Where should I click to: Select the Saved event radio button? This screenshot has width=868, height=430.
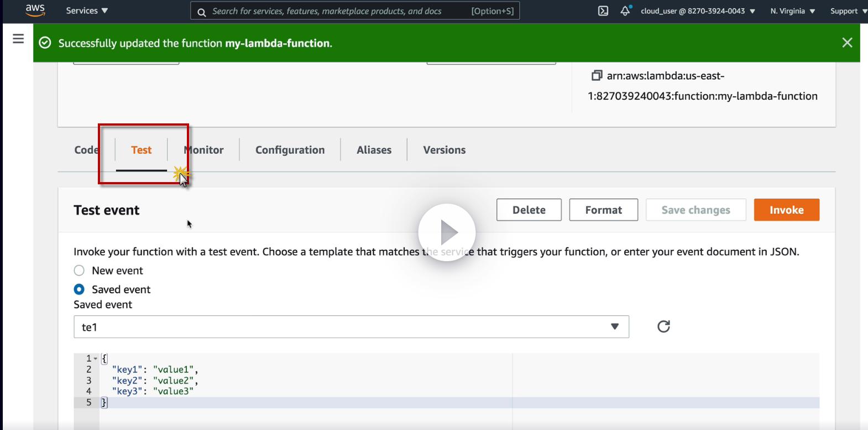click(80, 289)
